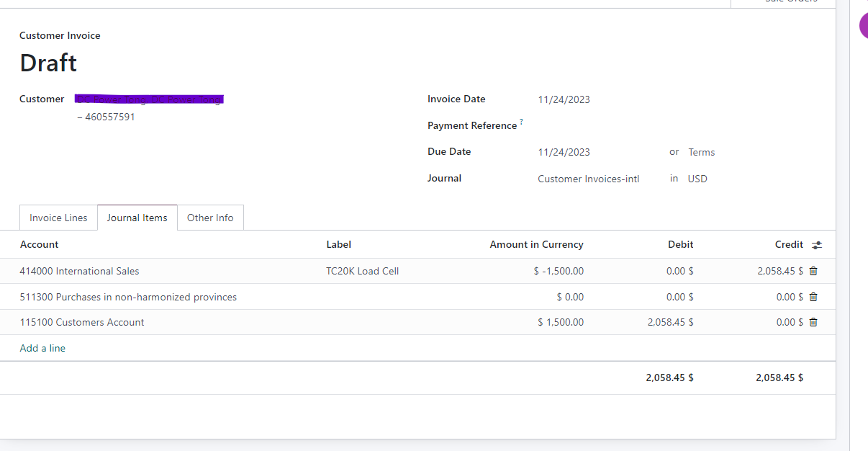Open the Due Date picker
The image size is (868, 451).
pyautogui.click(x=564, y=152)
